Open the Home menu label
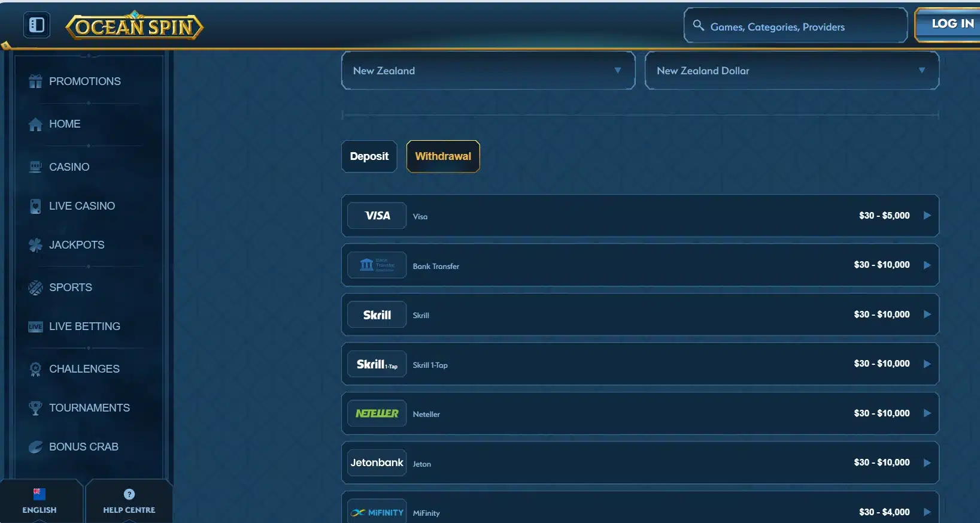The height and width of the screenshot is (523, 980). tap(65, 124)
